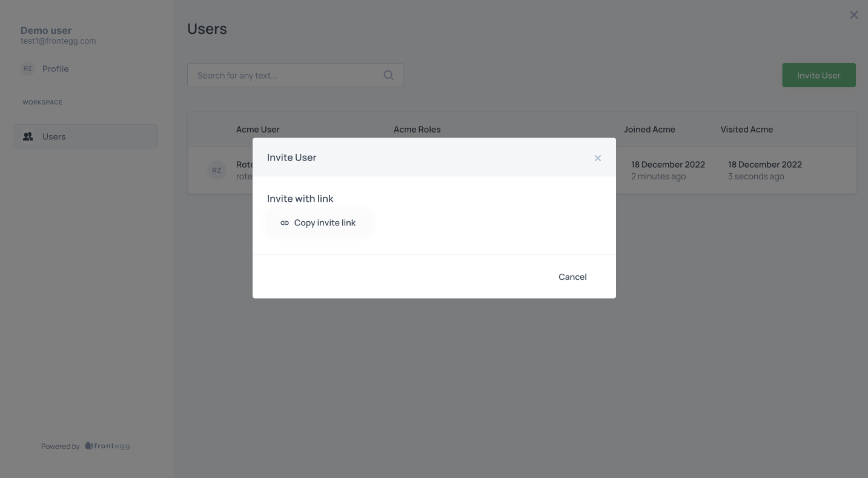The width and height of the screenshot is (868, 478).
Task: Close the admin portal with top-right X
Action: click(x=854, y=15)
